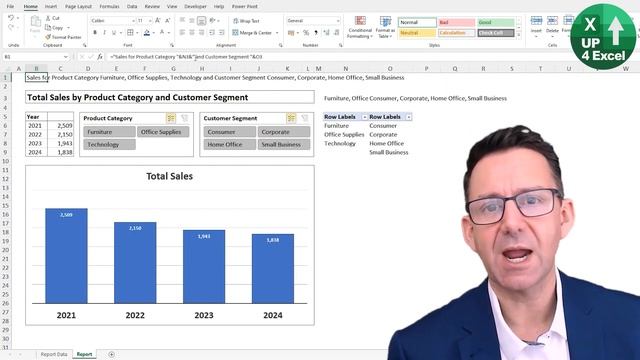Click the Decrease Decimal icon
Image resolution: width=640 pixels, height=360 pixels.
pos(337,33)
